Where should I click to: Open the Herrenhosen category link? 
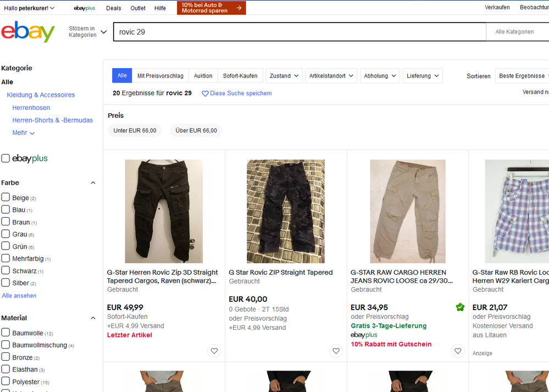tap(31, 108)
